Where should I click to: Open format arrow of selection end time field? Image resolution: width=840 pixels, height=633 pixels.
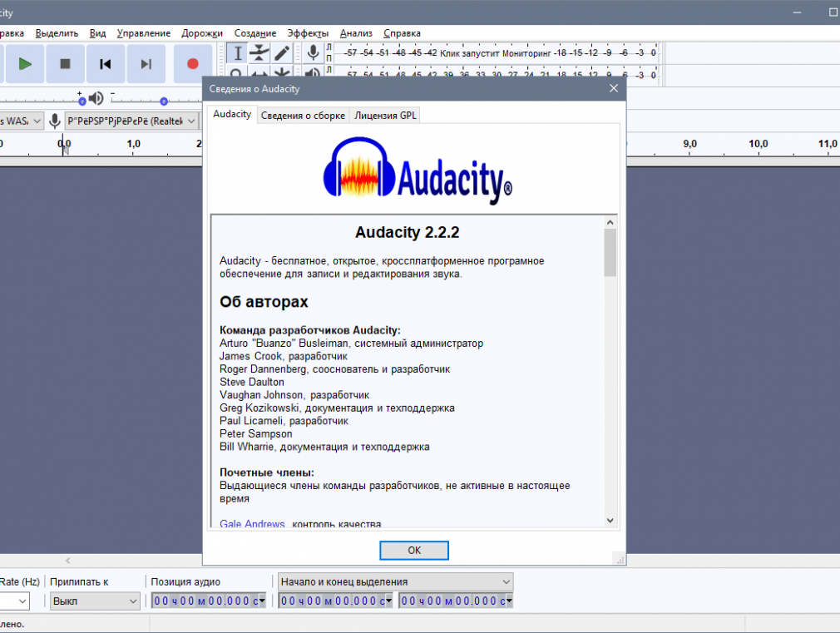pos(509,601)
